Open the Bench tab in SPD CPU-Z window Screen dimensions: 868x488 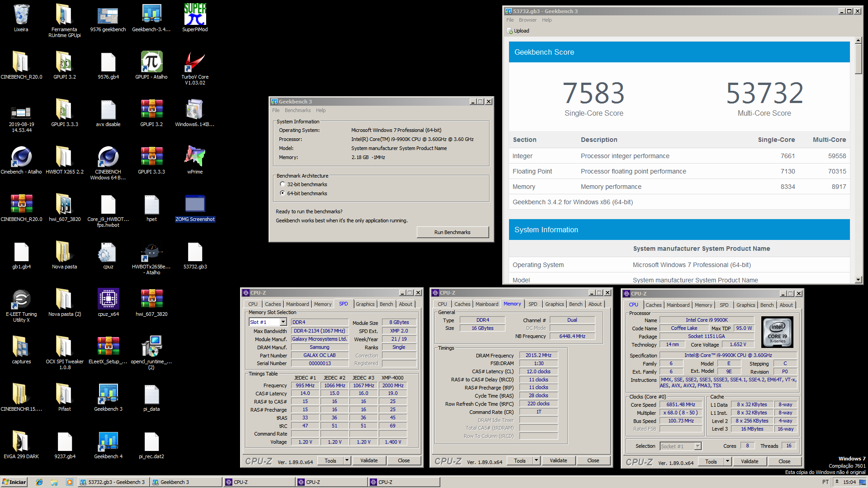click(386, 304)
